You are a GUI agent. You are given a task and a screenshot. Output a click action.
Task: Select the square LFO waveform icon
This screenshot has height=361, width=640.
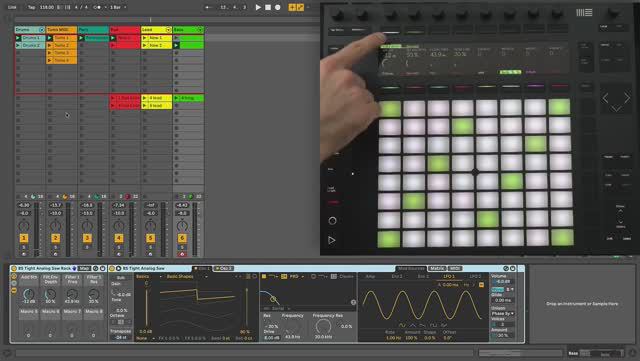pos(433,325)
